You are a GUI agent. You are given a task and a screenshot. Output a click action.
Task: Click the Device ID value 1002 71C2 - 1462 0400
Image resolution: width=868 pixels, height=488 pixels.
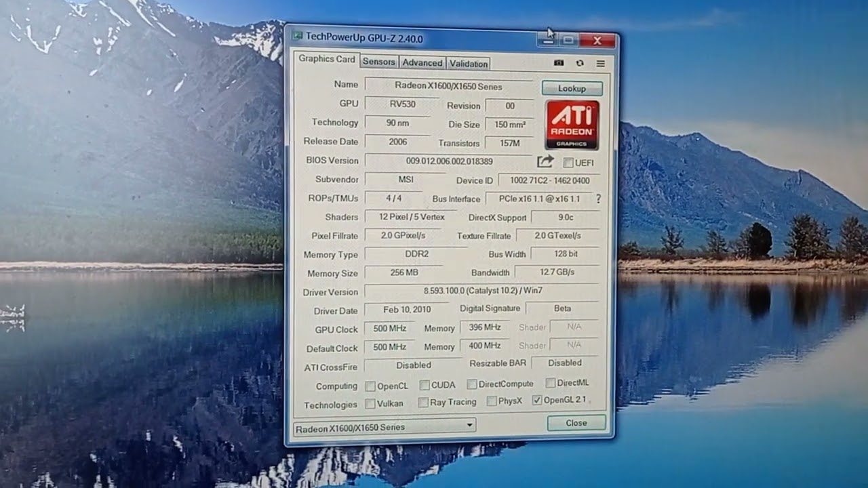pyautogui.click(x=550, y=180)
